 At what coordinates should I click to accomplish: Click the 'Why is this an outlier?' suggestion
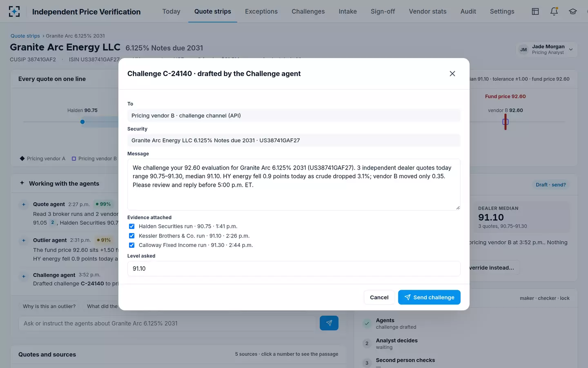[x=49, y=306]
